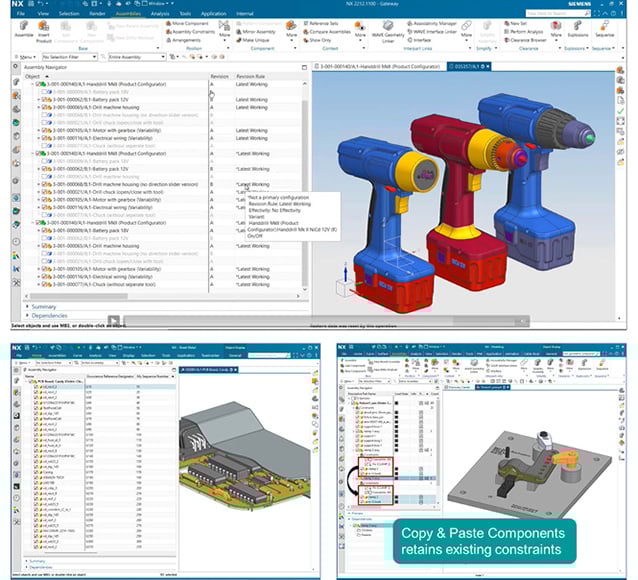Open the Assembly Constraints tool
The width and height of the screenshot is (638, 580).
click(x=190, y=32)
